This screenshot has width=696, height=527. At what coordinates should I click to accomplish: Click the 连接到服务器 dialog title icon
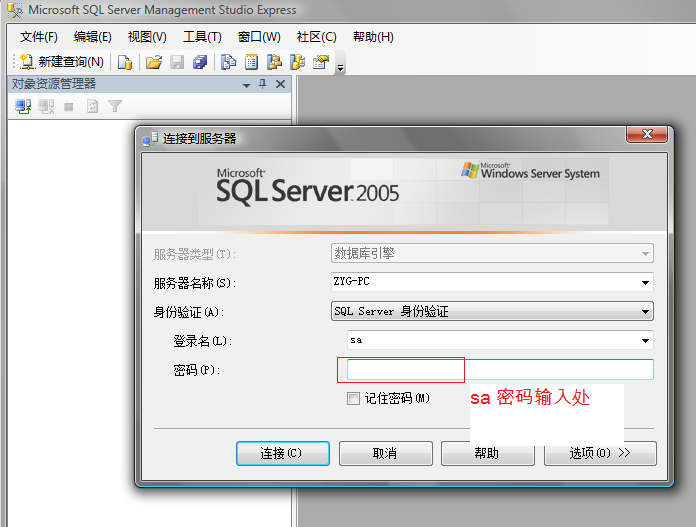click(x=150, y=139)
